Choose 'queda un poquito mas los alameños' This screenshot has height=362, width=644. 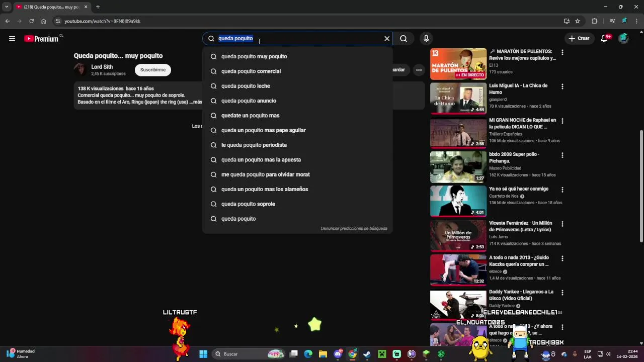click(x=297, y=189)
